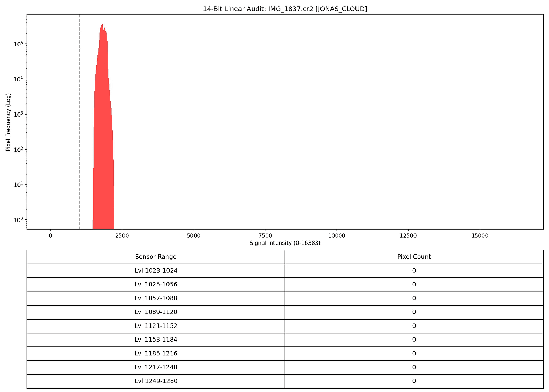Select the 'Lvl 1057-1088' table row
Screen dimensions: 549x392
[156, 298]
